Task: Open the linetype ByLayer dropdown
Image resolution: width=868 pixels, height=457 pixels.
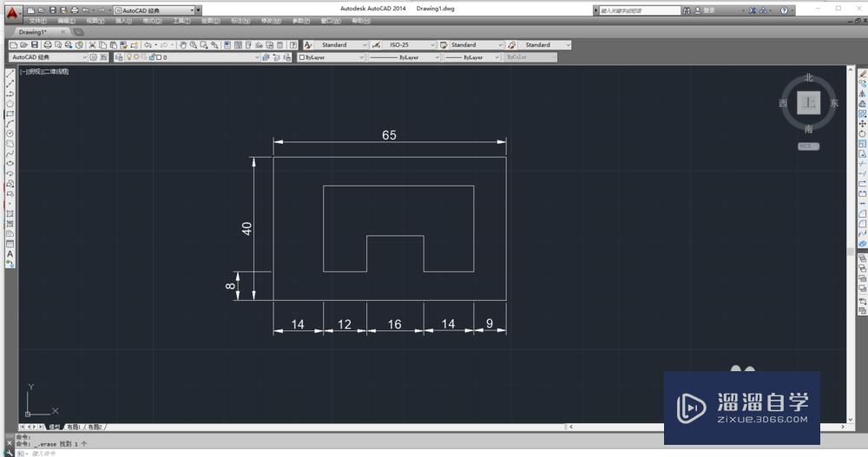Action: coord(404,57)
